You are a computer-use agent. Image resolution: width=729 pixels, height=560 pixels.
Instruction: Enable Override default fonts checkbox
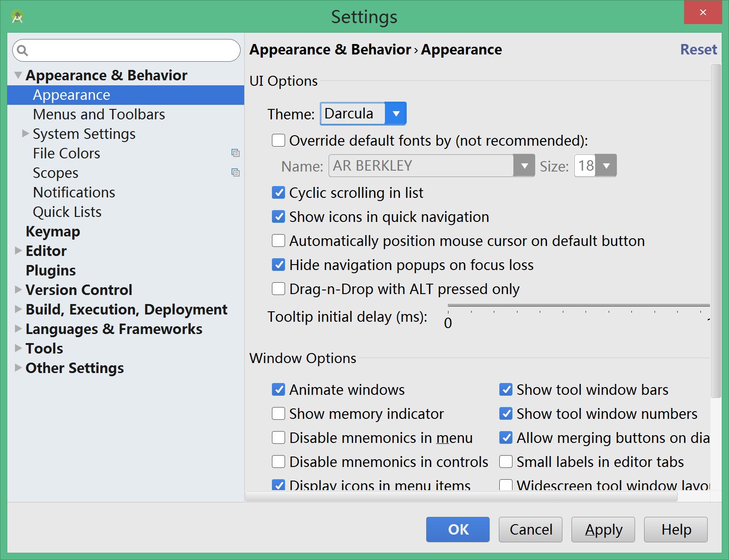pyautogui.click(x=278, y=140)
